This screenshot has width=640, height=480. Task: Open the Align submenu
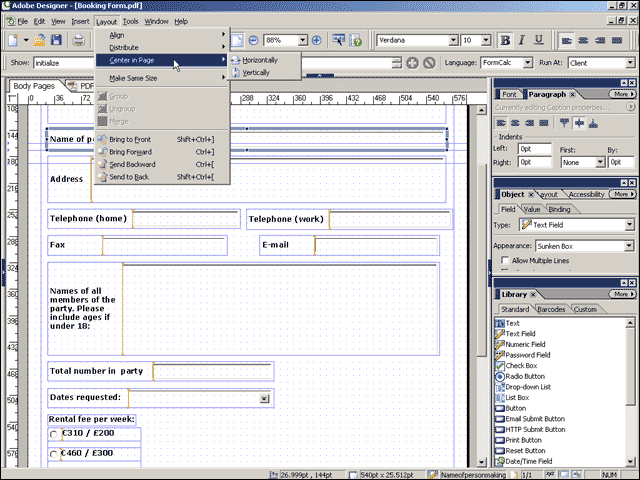point(162,35)
